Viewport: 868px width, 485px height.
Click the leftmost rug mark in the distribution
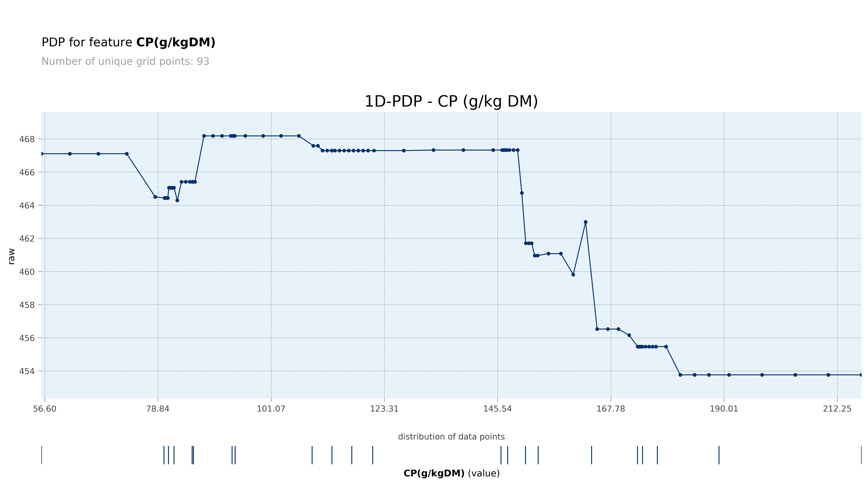(x=42, y=455)
